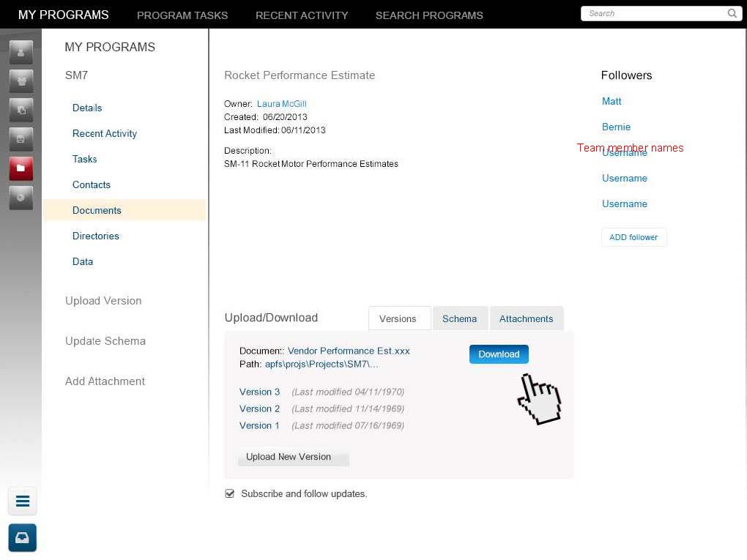Screen dimensions: 747x560
Task: Select Directories in the SM7 side list
Action: click(96, 236)
